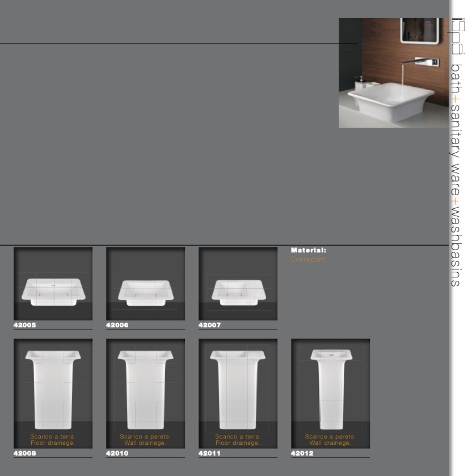Click the Material: heading
Screen dimensions: 476x476
[308, 250]
